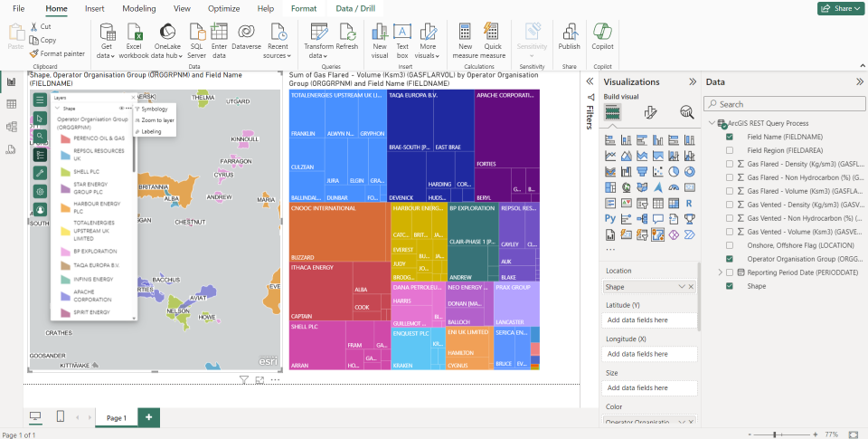Click the Share button

point(841,8)
